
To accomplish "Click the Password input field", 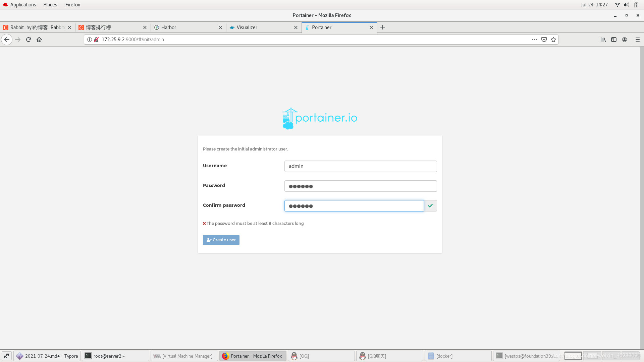I will click(361, 186).
